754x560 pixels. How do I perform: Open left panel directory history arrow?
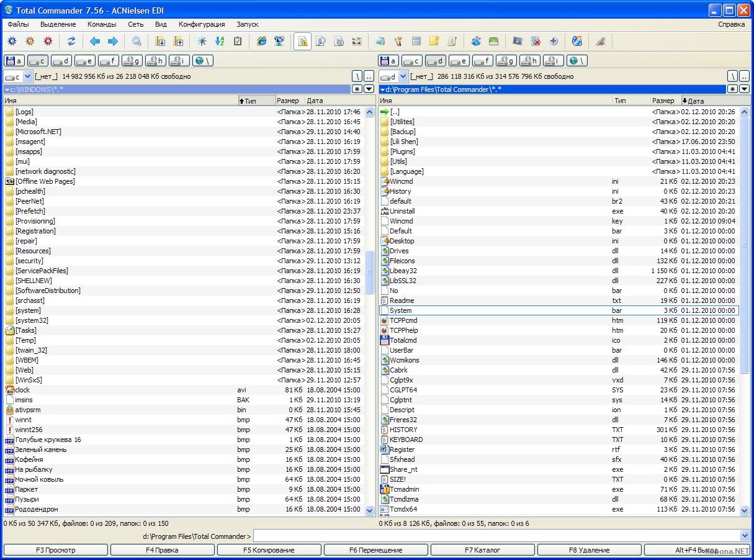(369, 89)
